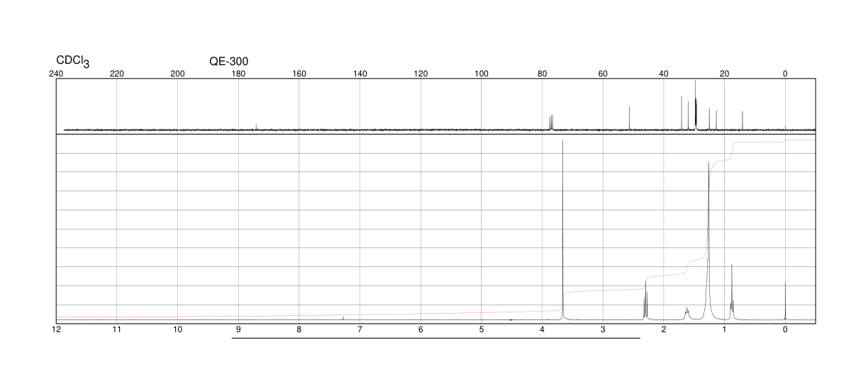The image size is (868, 374).
Task: Click the 8 ppm label on proton axis
Action: [299, 329]
